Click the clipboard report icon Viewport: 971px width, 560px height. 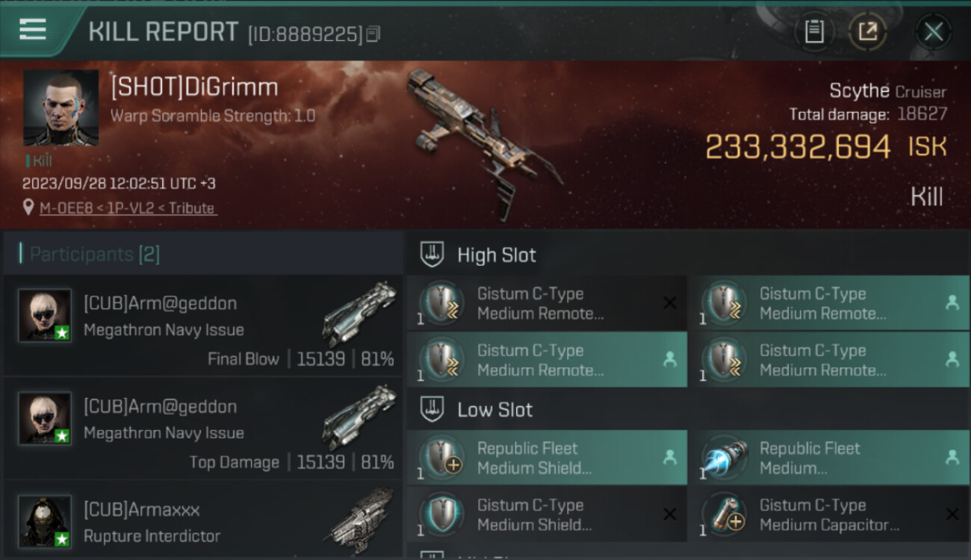coord(813,31)
